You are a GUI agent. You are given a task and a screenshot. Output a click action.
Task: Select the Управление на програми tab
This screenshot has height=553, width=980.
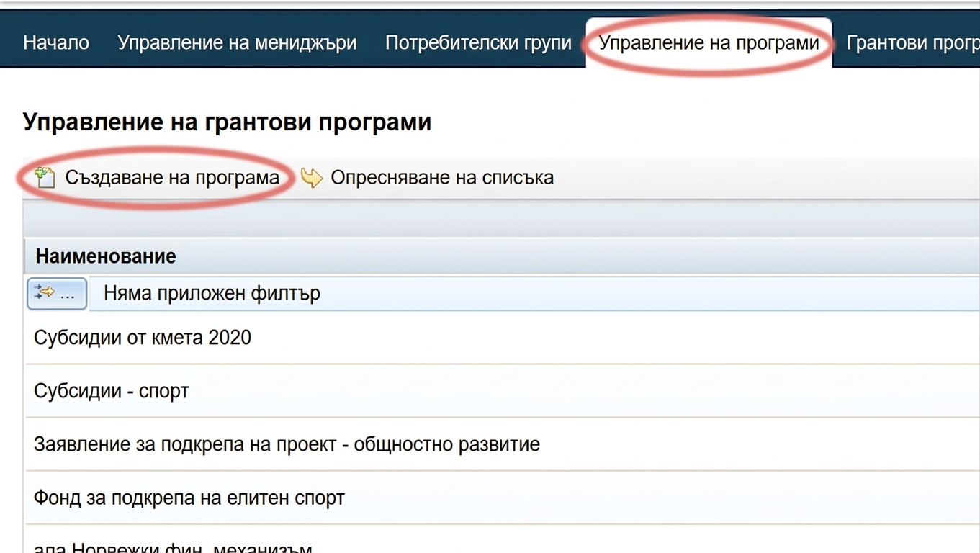click(709, 42)
